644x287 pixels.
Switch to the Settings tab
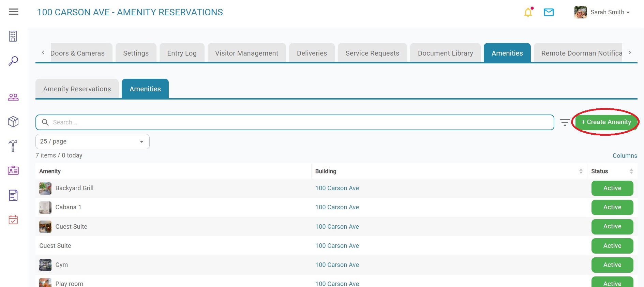tap(136, 53)
